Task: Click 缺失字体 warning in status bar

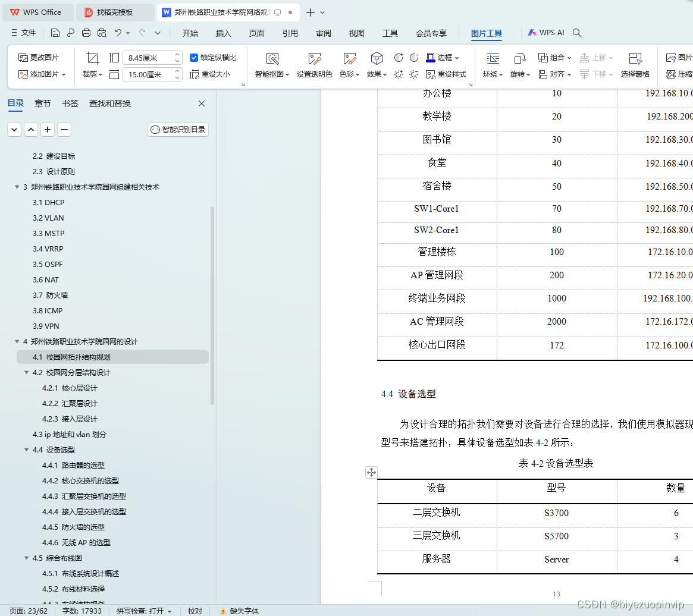Action: (239, 611)
